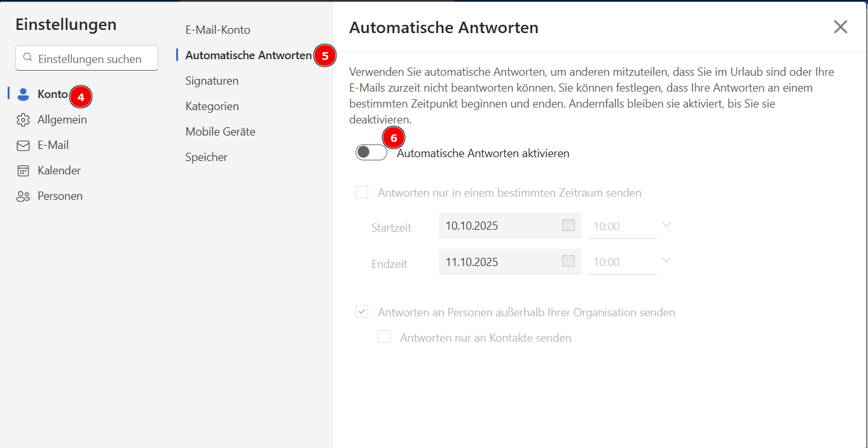Uncheck Antworten an Personen außerhalb Ihrer Organisation
Viewport: 868px width, 448px height.
(362, 312)
